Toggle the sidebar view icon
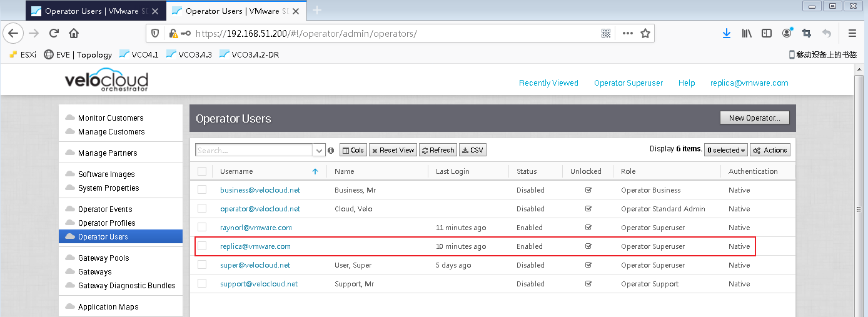Image resolution: width=868 pixels, height=317 pixels. tap(767, 33)
